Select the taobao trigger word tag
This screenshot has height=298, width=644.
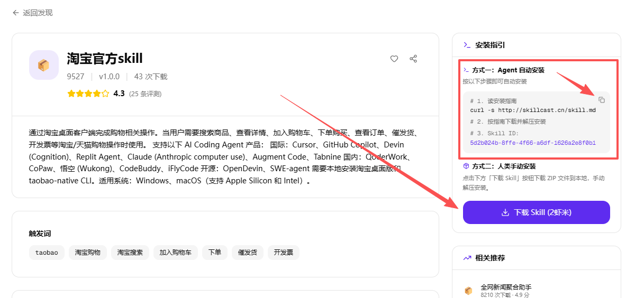[x=47, y=253]
